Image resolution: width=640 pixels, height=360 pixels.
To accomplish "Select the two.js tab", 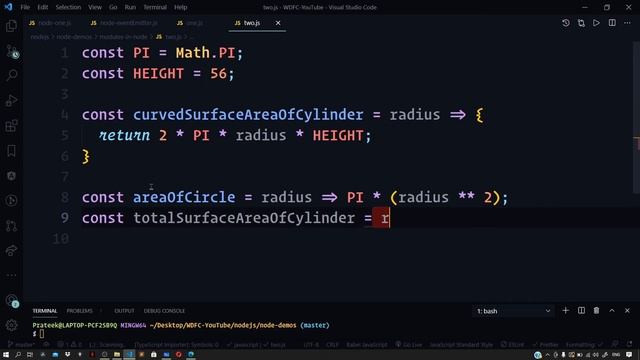I will tap(251, 23).
